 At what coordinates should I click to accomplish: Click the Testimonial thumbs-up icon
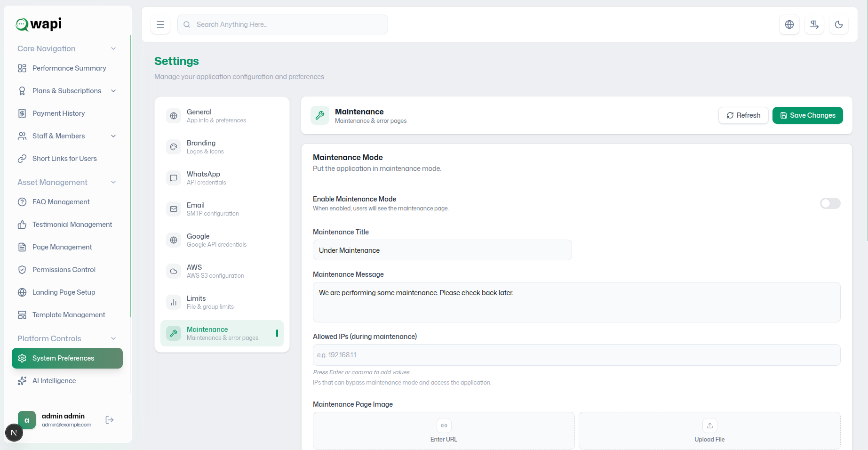pyautogui.click(x=22, y=225)
